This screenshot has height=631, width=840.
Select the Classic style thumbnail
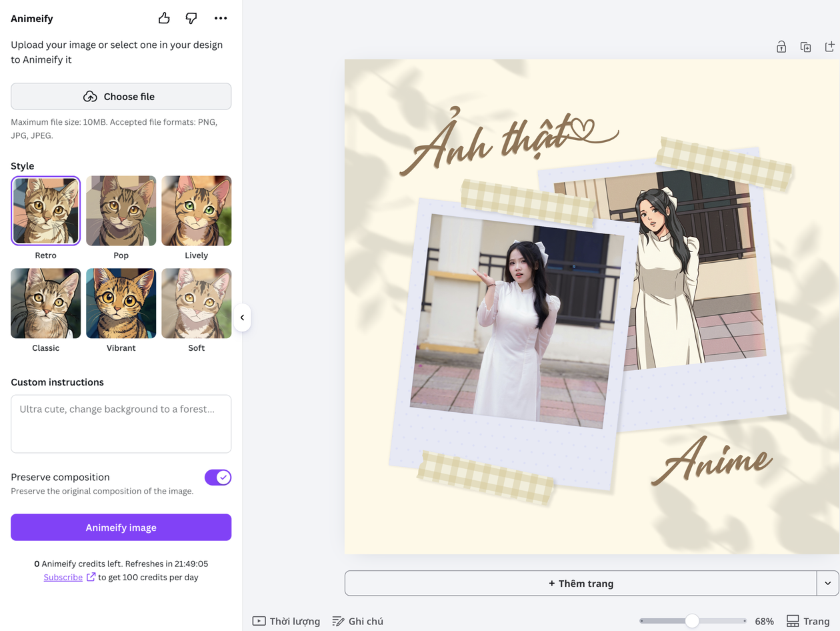point(46,303)
